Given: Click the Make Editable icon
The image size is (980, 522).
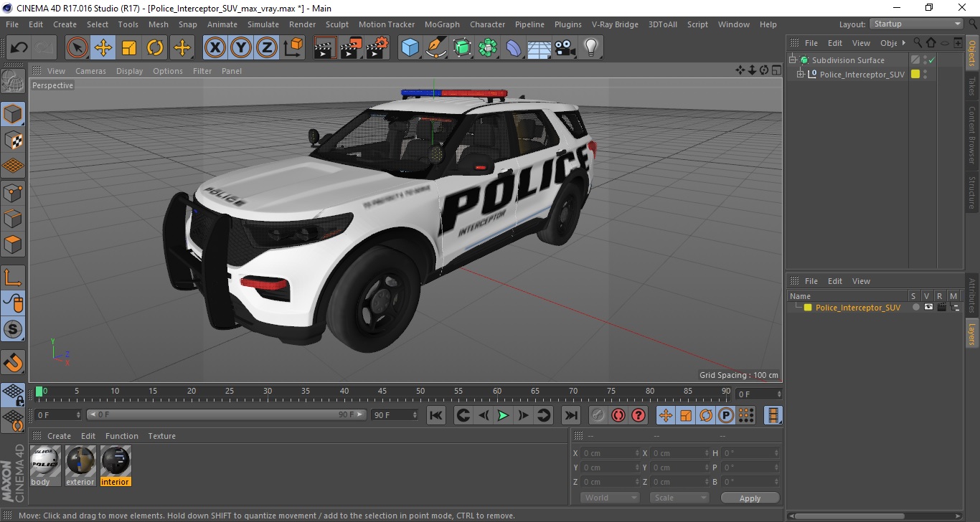Looking at the screenshot, I should (13, 82).
